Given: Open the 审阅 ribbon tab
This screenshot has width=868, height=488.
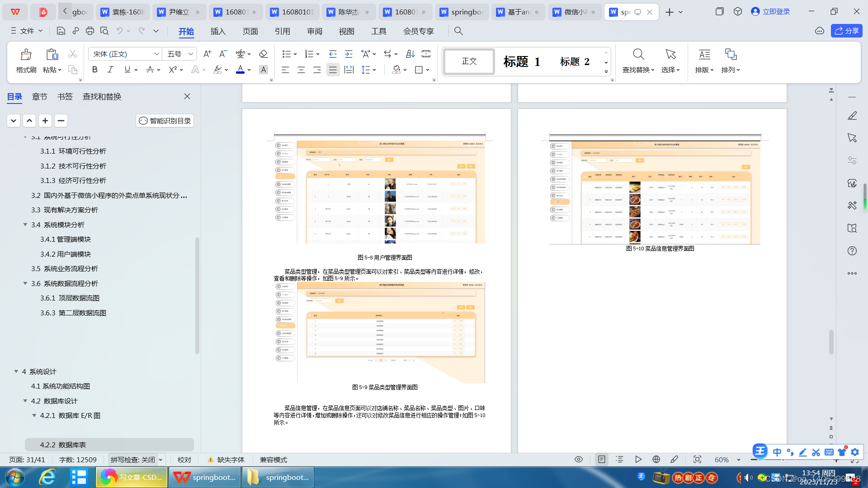Looking at the screenshot, I should [x=314, y=31].
